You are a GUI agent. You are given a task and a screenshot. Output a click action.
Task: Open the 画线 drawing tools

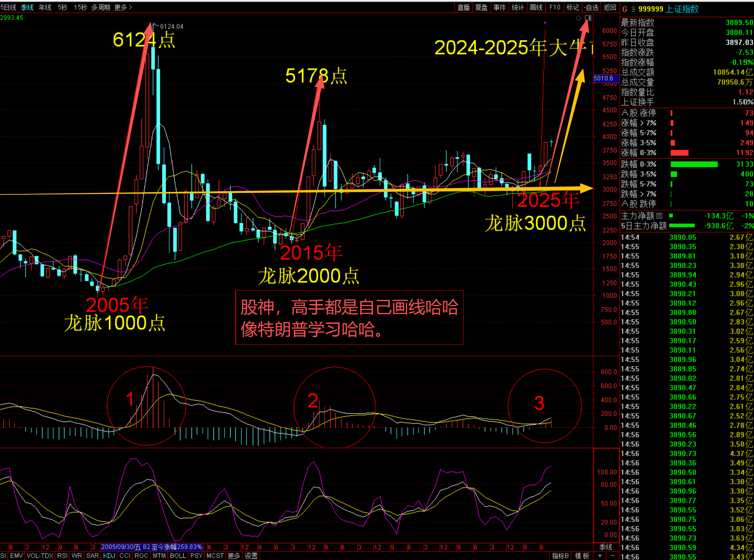click(x=536, y=7)
